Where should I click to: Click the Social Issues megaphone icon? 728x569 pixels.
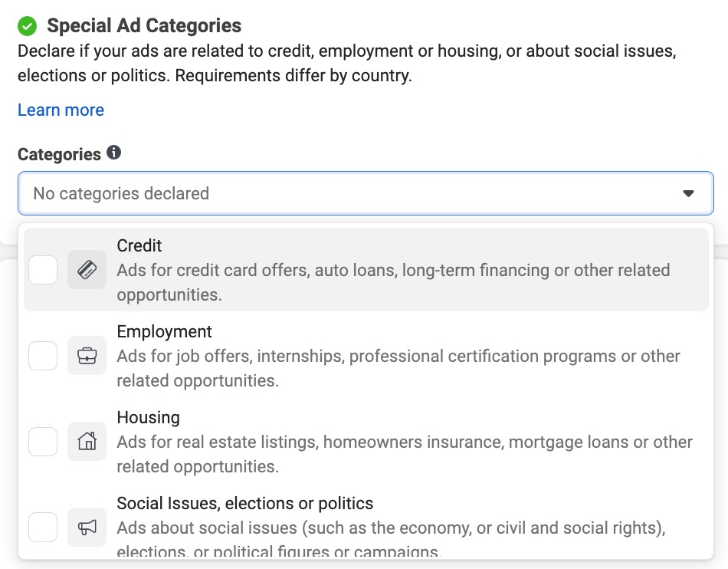pyautogui.click(x=87, y=528)
